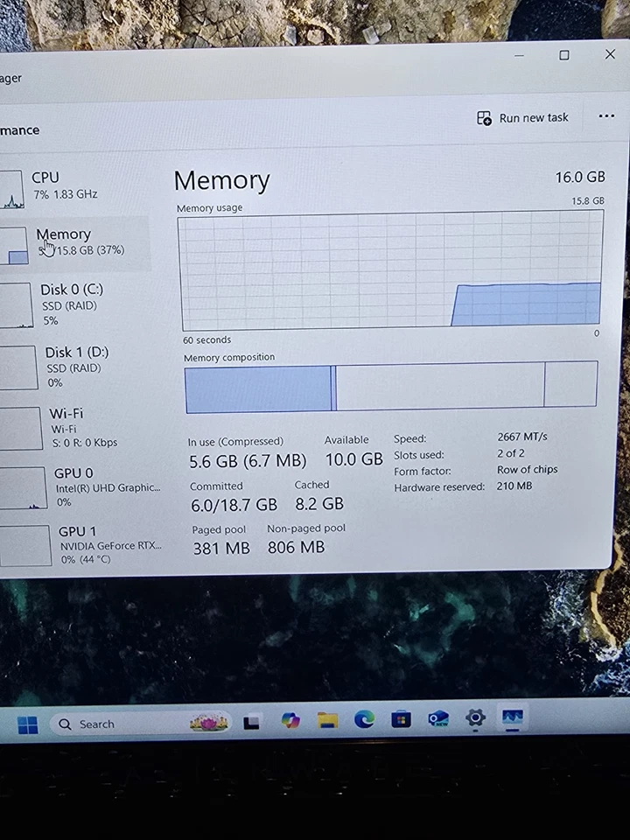
Task: Click the In use value 5.6 GB (6.7 MB)
Action: (x=248, y=461)
